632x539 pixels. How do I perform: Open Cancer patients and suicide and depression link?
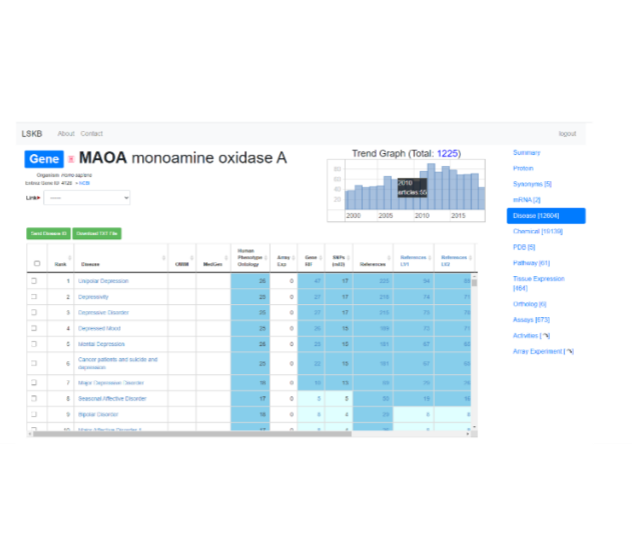coord(118,363)
